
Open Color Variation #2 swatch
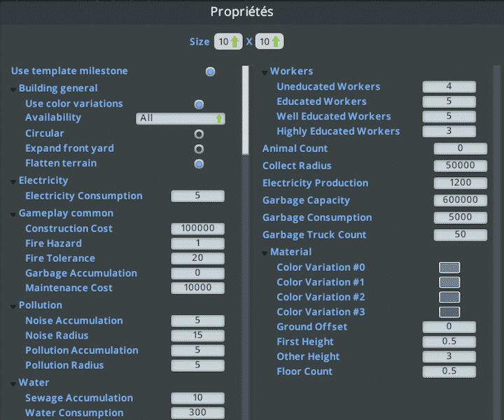(x=449, y=297)
